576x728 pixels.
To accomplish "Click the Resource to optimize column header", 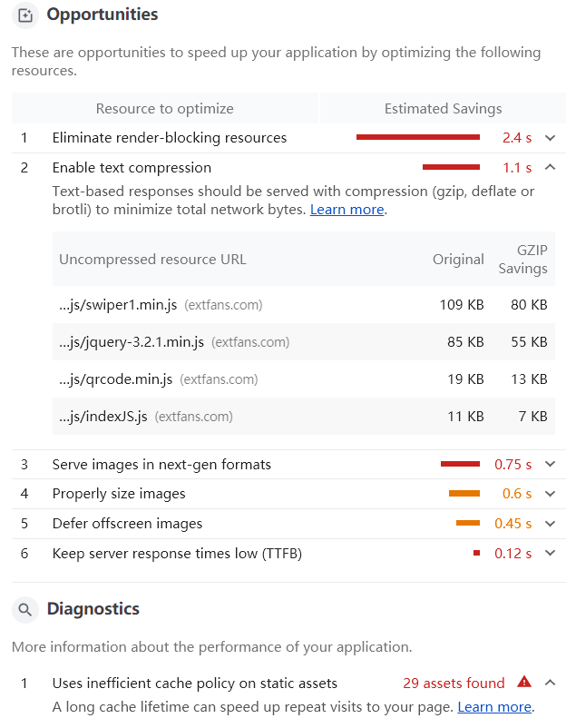I will click(165, 109).
